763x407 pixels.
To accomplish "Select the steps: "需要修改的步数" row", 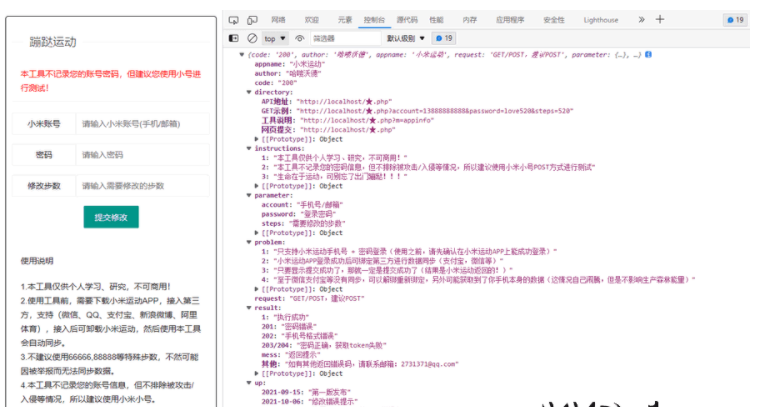I will (x=303, y=223).
